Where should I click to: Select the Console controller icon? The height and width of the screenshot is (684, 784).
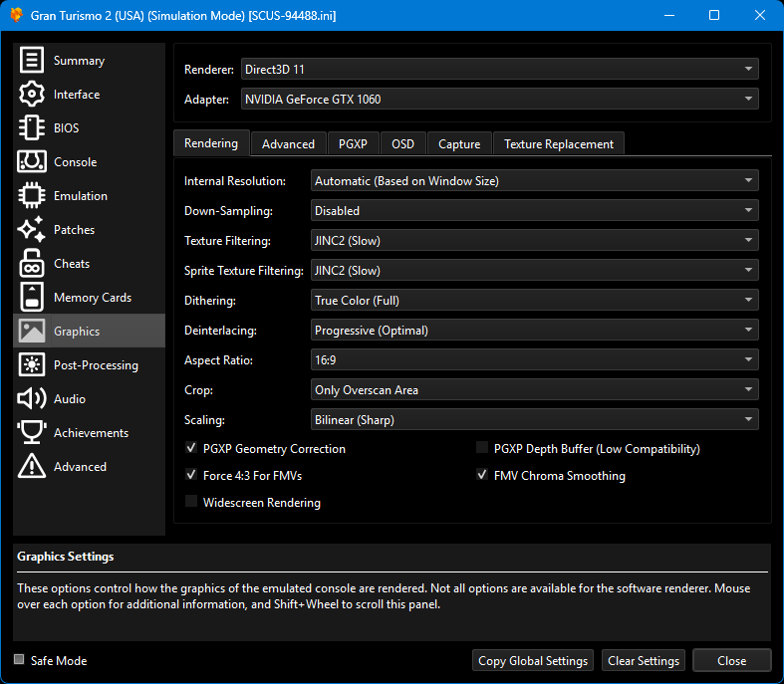[x=32, y=162]
